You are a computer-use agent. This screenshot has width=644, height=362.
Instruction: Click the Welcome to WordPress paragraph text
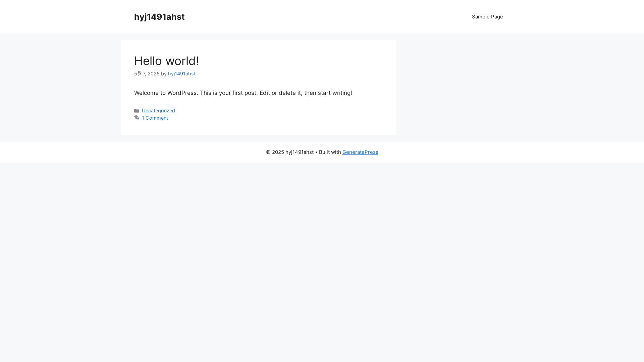[x=243, y=93]
